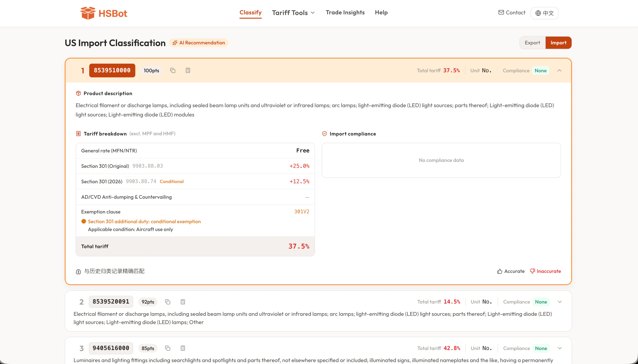The width and height of the screenshot is (638, 364).
Task: Expand the 9405616000 result card
Action: click(x=560, y=348)
